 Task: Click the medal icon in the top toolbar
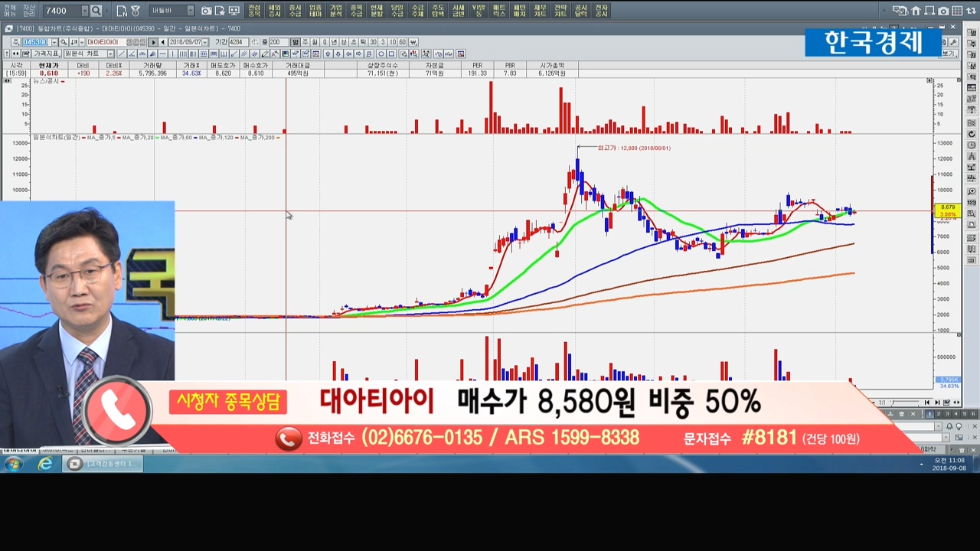[136, 11]
